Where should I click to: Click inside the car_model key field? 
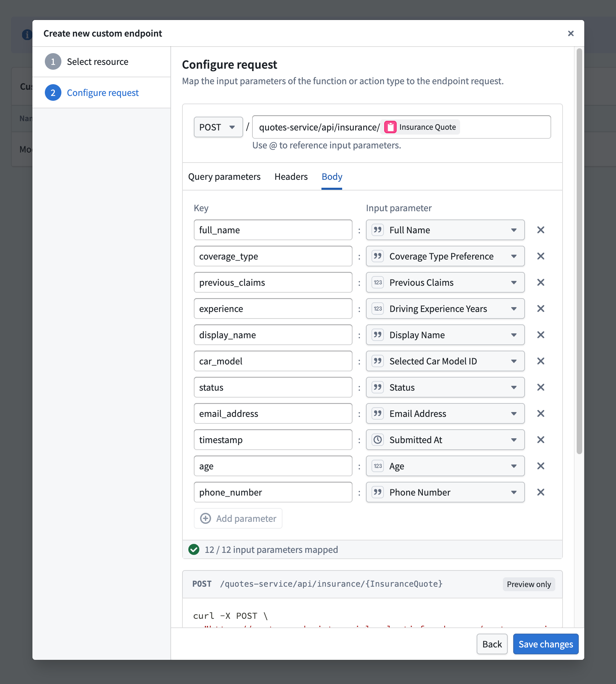(x=272, y=361)
